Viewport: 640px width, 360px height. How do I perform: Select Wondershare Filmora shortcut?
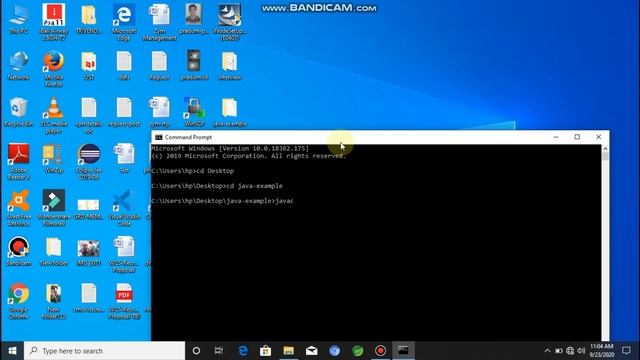pyautogui.click(x=53, y=208)
